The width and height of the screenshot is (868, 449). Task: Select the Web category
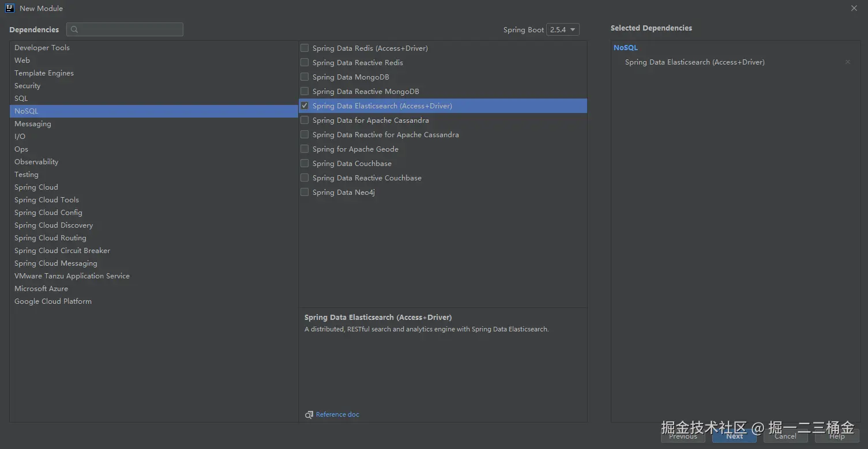(x=153, y=61)
